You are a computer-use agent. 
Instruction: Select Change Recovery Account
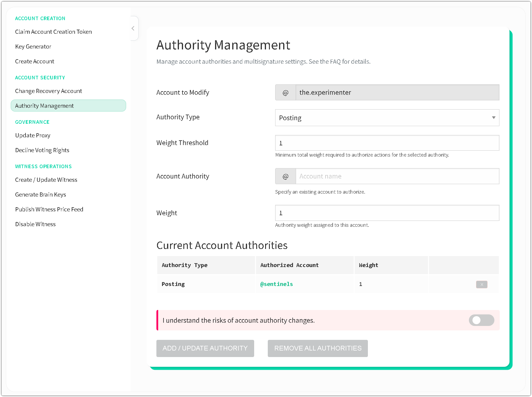click(x=49, y=91)
